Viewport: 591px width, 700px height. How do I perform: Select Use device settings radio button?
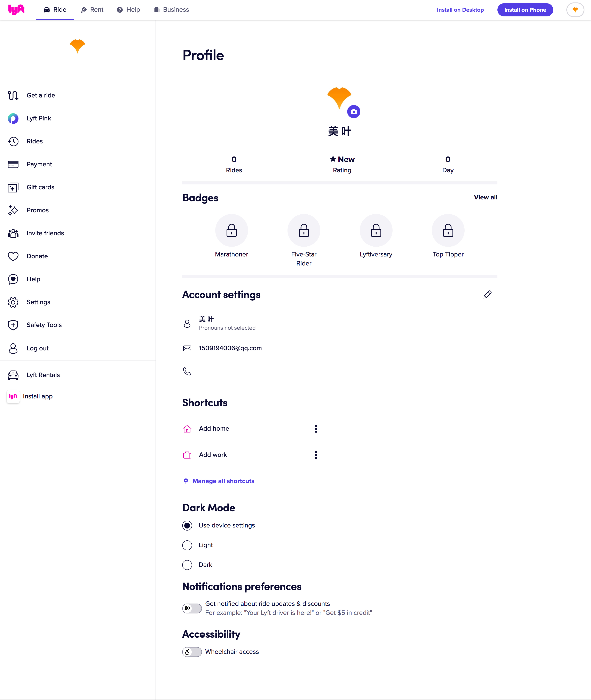point(187,526)
